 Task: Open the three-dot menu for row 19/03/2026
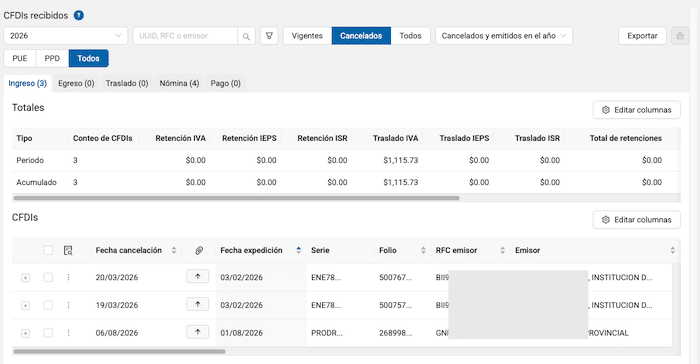click(x=68, y=305)
